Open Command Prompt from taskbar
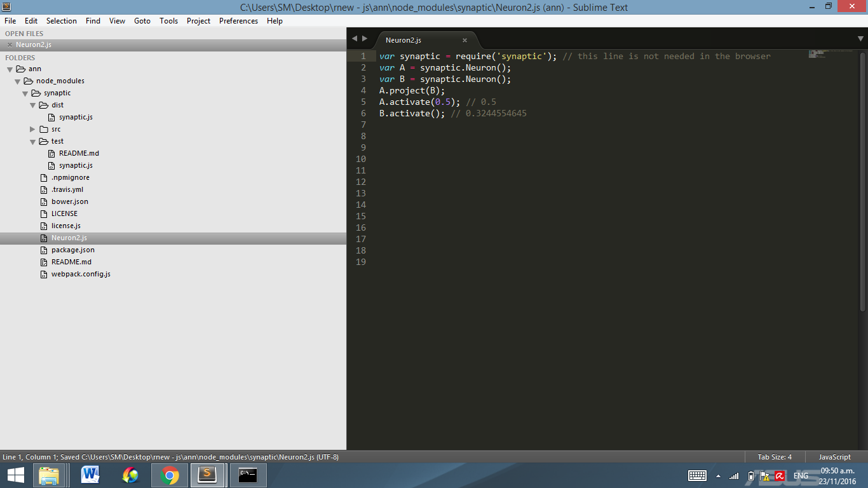868x488 pixels. click(248, 475)
